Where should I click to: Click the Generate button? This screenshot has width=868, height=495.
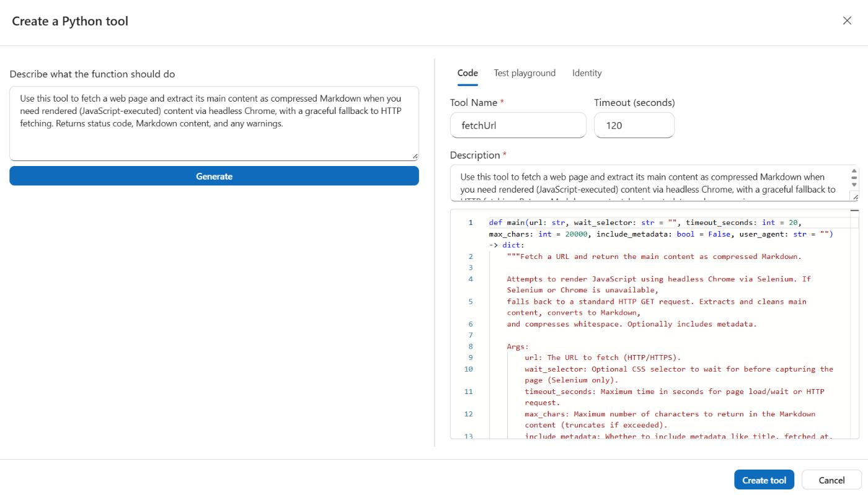click(214, 176)
